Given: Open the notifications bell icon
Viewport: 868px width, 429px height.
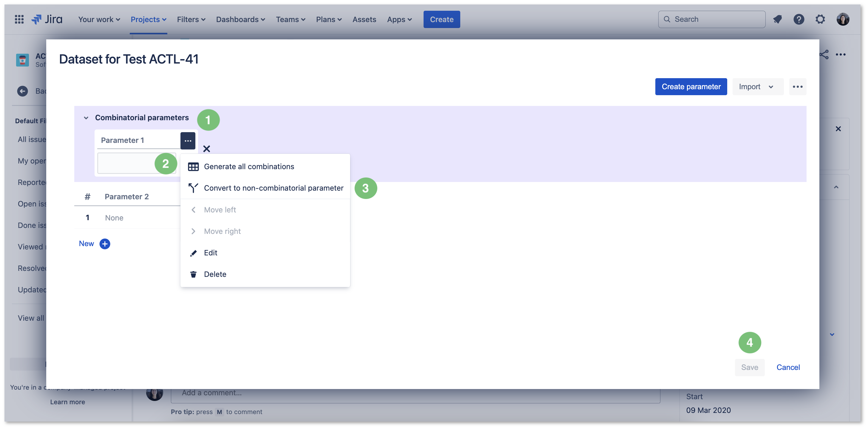Looking at the screenshot, I should click(x=777, y=19).
